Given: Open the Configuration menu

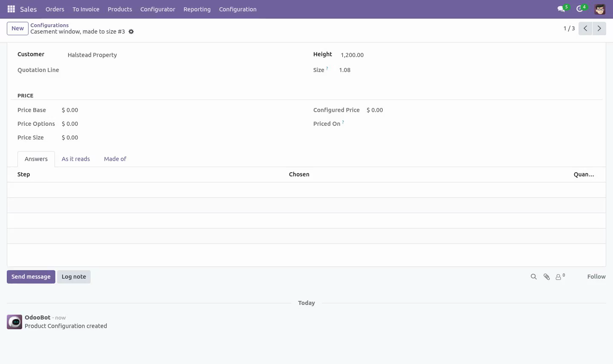Looking at the screenshot, I should click(x=238, y=9).
